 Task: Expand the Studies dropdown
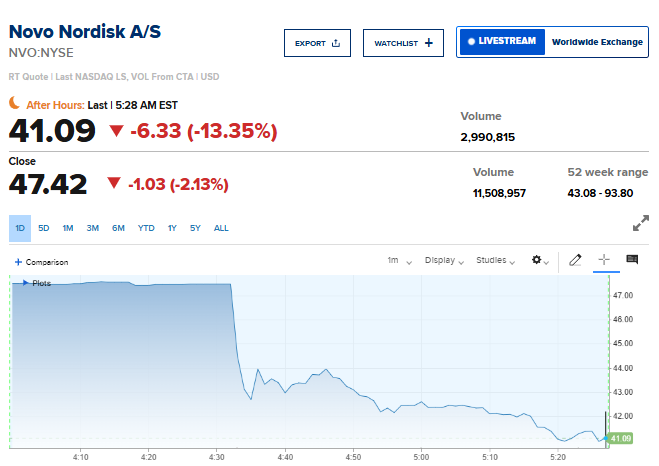coord(496,260)
